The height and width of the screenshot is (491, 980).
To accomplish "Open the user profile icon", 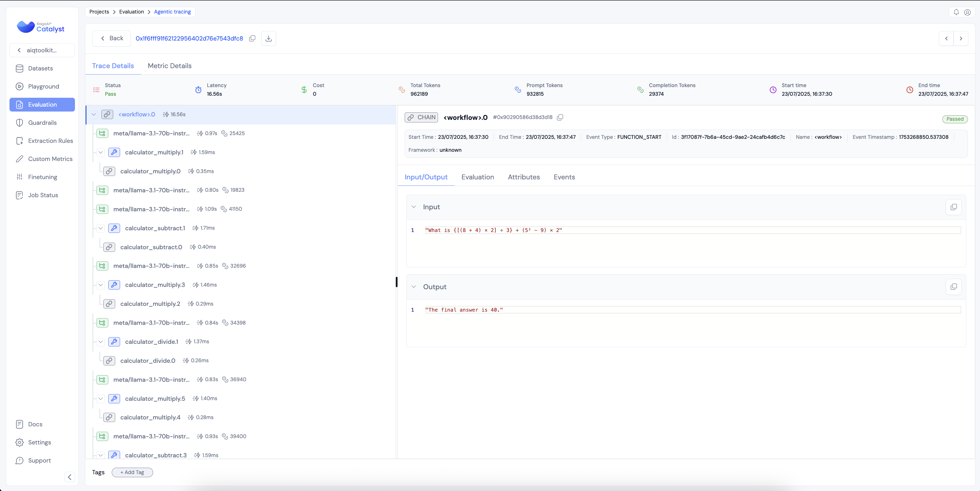I will click(x=967, y=12).
